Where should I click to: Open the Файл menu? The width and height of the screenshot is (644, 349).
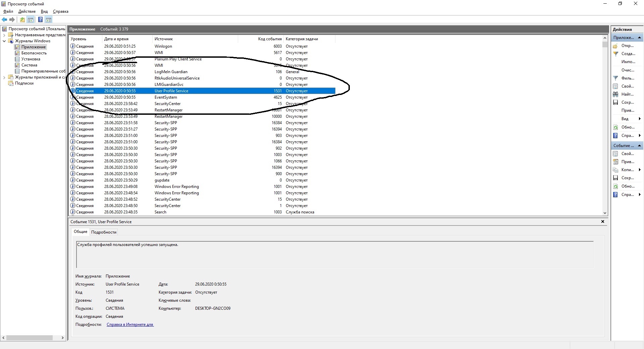click(8, 11)
